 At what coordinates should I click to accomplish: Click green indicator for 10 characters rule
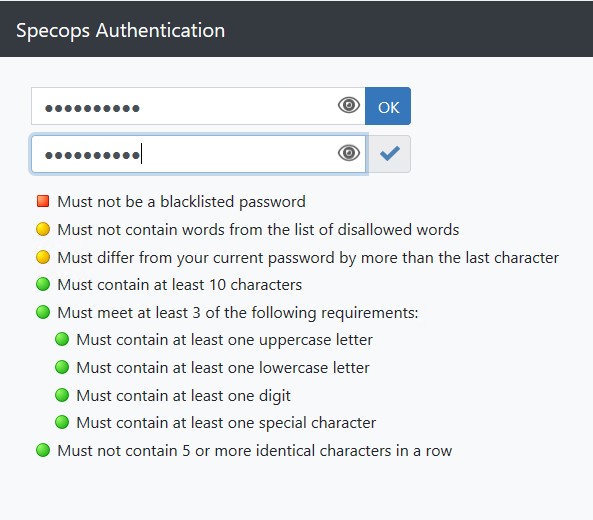click(43, 284)
